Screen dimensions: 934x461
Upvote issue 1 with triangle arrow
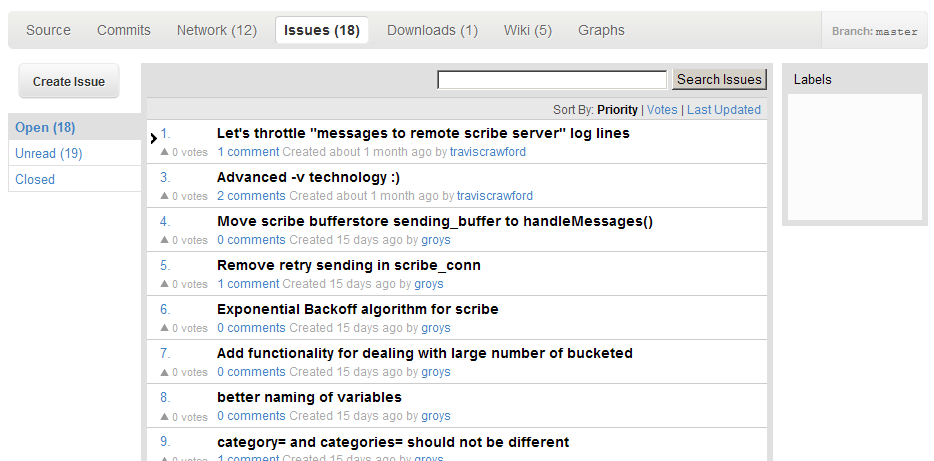click(x=165, y=152)
